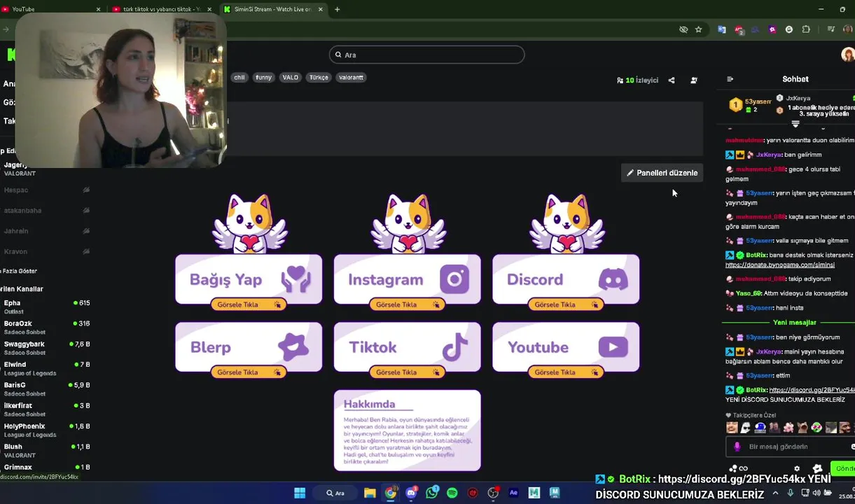The height and width of the screenshot is (504, 855).
Task: Close the YouTube browser tab
Action: click(x=98, y=9)
